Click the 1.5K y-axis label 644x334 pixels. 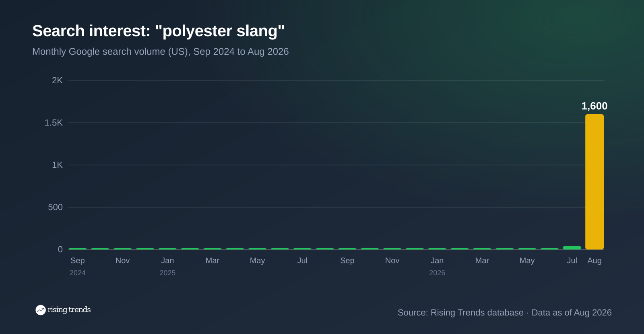(x=54, y=123)
